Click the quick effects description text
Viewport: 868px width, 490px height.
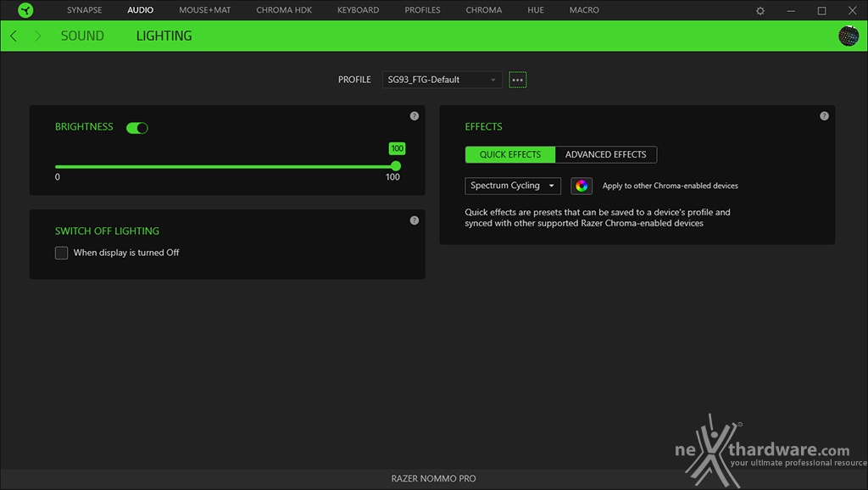(598, 218)
